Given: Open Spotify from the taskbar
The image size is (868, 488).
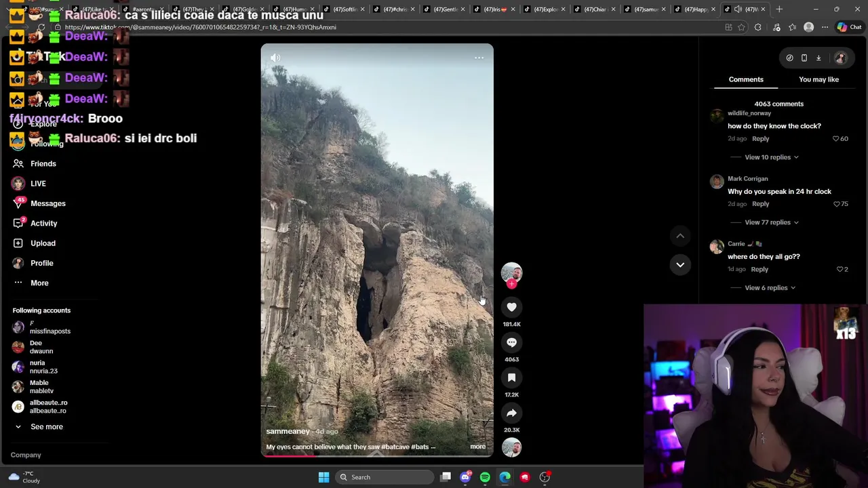Looking at the screenshot, I should pos(485,477).
